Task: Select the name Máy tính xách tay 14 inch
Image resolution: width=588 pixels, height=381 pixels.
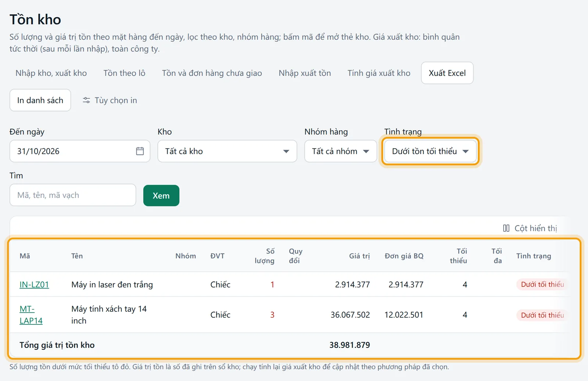Action: [109, 315]
